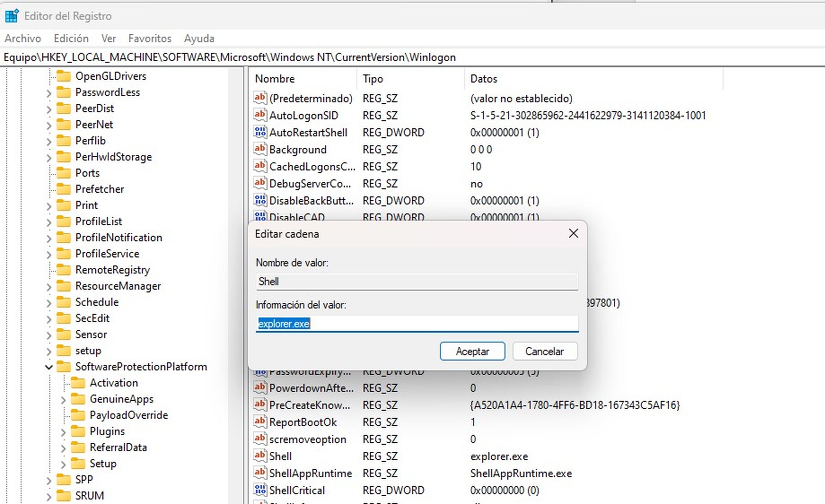Open the Ver menu
Image resolution: width=825 pixels, height=504 pixels.
[108, 38]
